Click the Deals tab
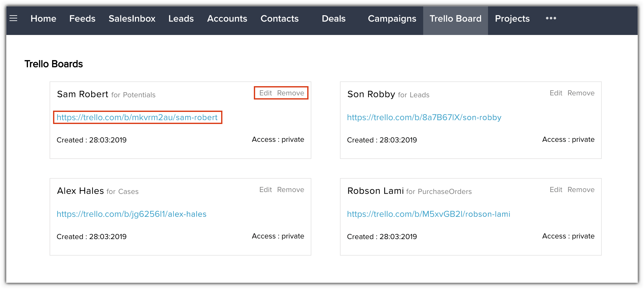The width and height of the screenshot is (644, 289). click(333, 19)
